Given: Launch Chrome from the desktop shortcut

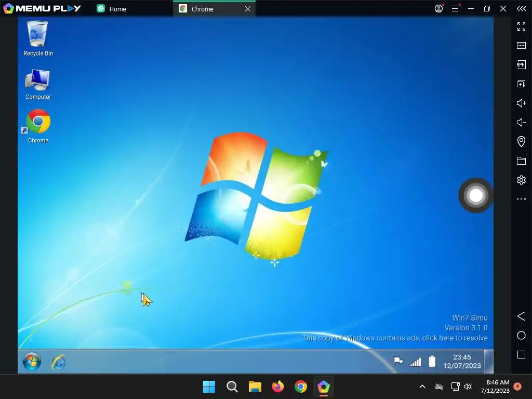Looking at the screenshot, I should 37,126.
